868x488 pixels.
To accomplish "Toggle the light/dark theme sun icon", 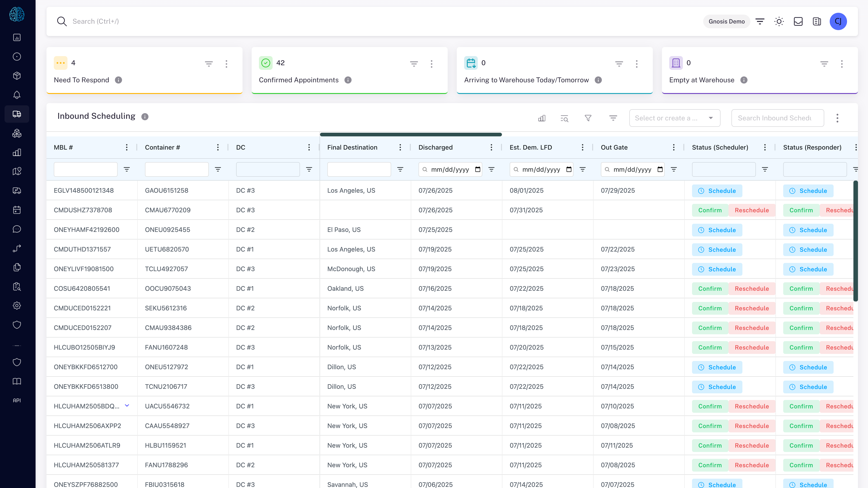I will 779,22.
